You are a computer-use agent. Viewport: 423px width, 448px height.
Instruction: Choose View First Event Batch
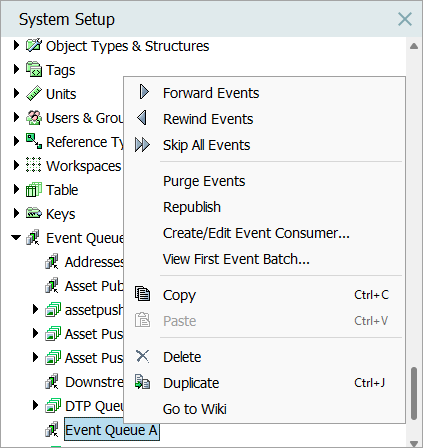click(x=236, y=259)
